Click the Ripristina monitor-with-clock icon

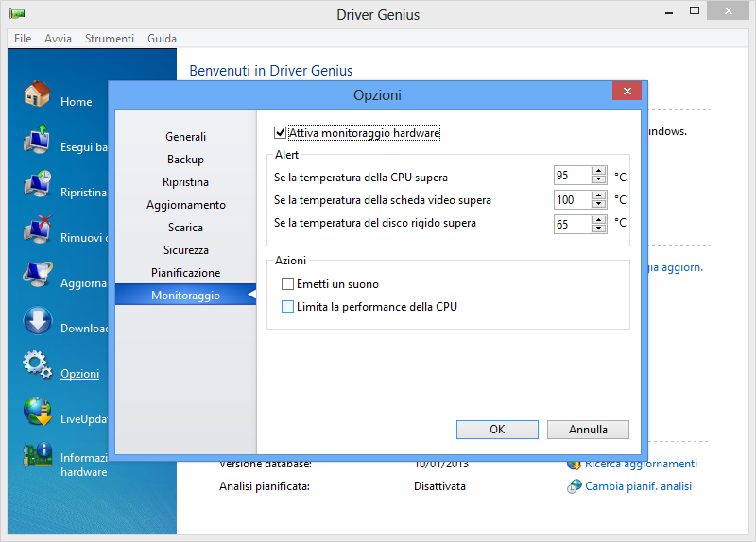pos(37,184)
